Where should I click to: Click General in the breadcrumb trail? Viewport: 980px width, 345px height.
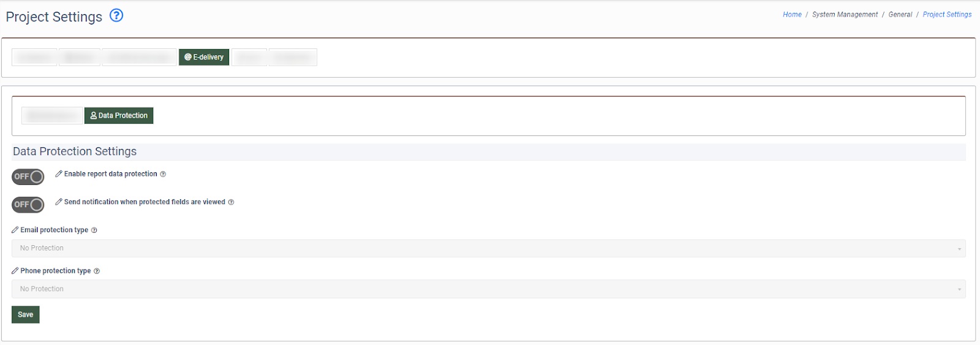[x=900, y=15]
